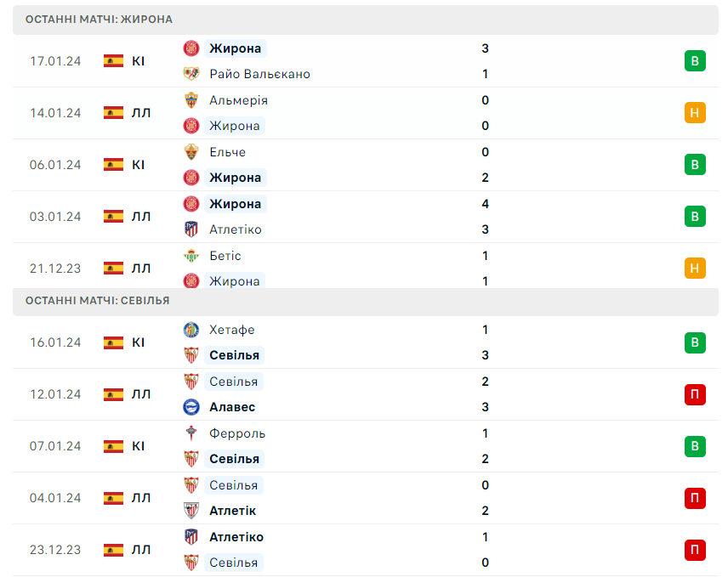The image size is (728, 577).
Task: Click Atlético crest in 23.12.23 match
Action: point(191,537)
